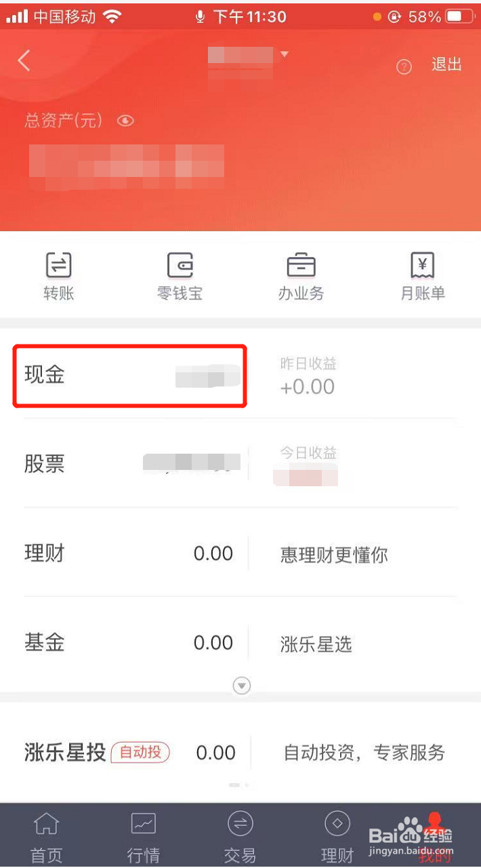
Task: Expand account dropdown arrow at top
Action: coord(285,54)
